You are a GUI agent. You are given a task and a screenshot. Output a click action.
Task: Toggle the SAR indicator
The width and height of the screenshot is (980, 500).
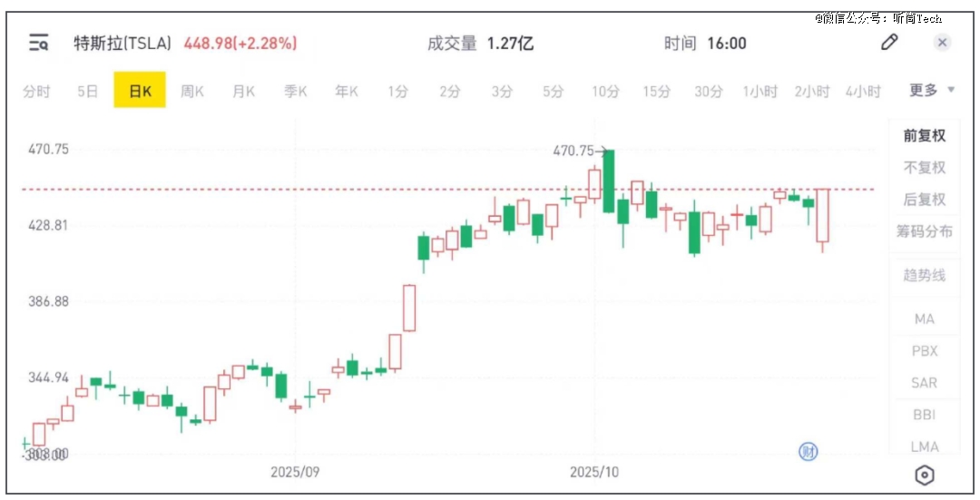click(x=924, y=383)
